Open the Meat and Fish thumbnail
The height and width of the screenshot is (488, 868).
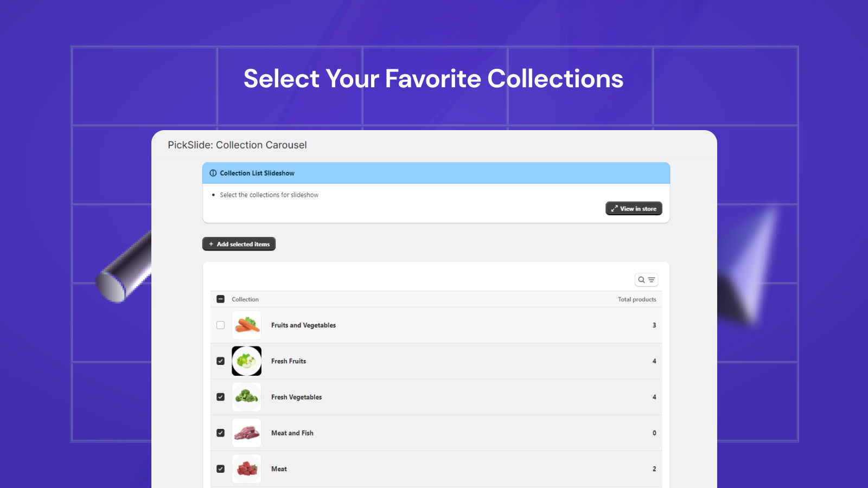pos(247,433)
